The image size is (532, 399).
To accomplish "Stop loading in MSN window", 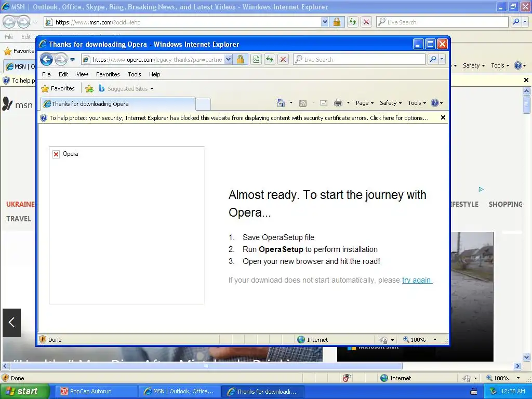I will (366, 22).
